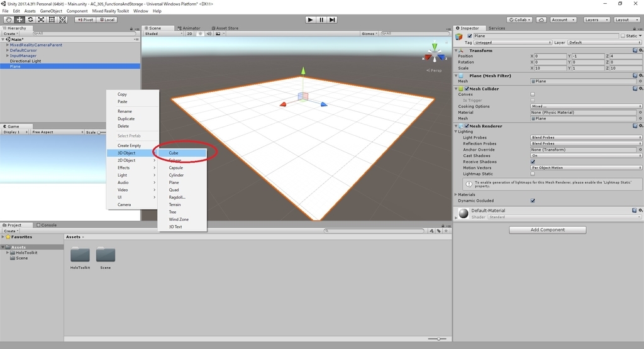Click the Plane object cube icon

(x=459, y=37)
